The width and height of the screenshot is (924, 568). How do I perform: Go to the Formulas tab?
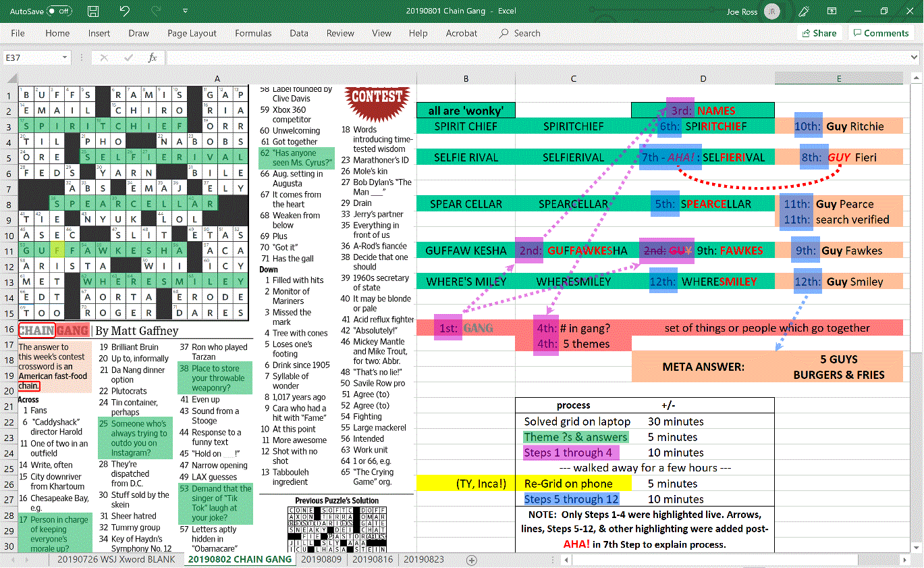253,33
